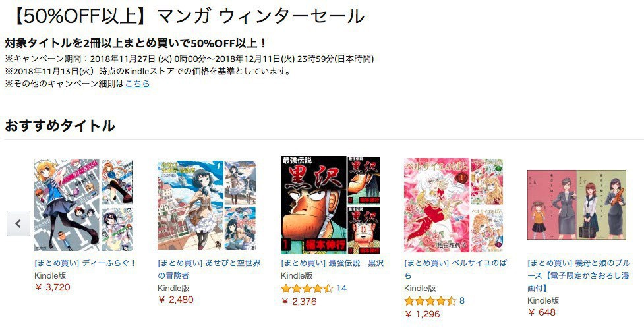Screen dimensions: 644x330
Task: Click the ベルサイユのばら cover thumbnail
Action: click(x=454, y=205)
